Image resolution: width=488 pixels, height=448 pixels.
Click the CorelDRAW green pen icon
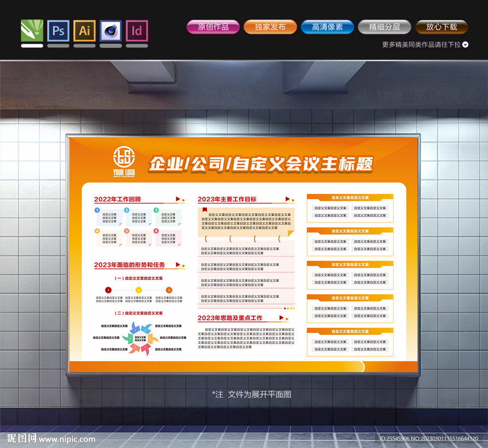pos(32,31)
